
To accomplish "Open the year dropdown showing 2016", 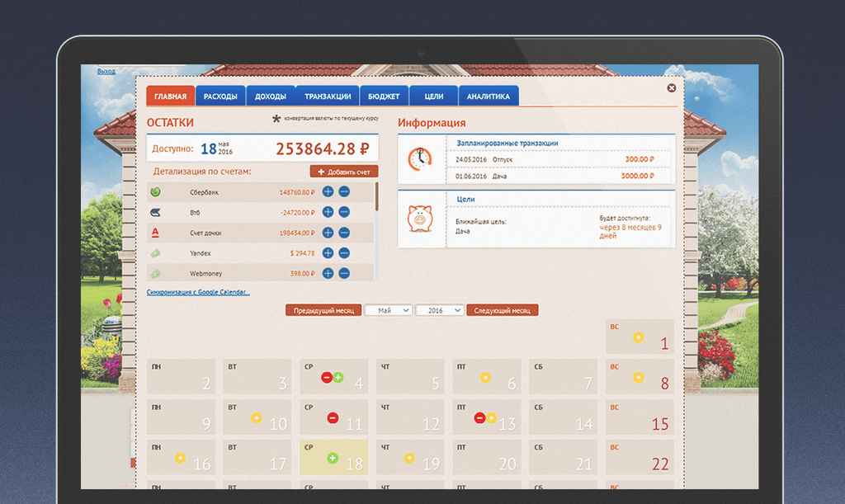I will click(439, 311).
